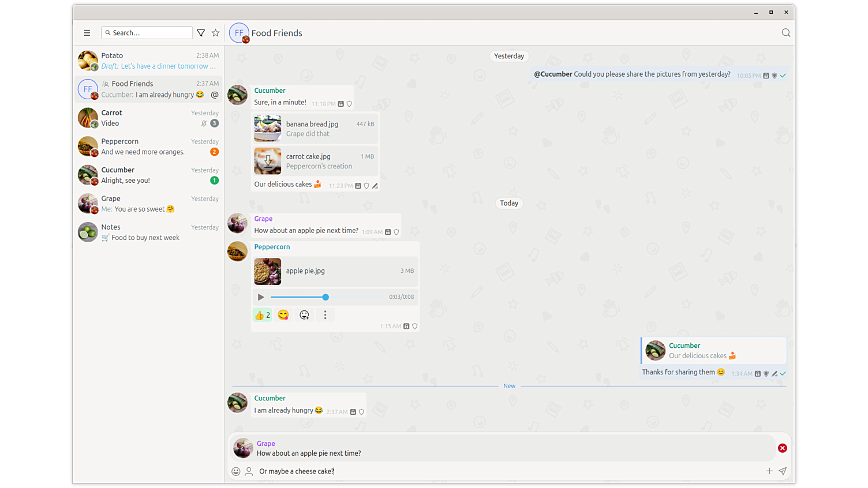The image size is (868, 488).
Task: Click the search chats input field
Action: 150,33
